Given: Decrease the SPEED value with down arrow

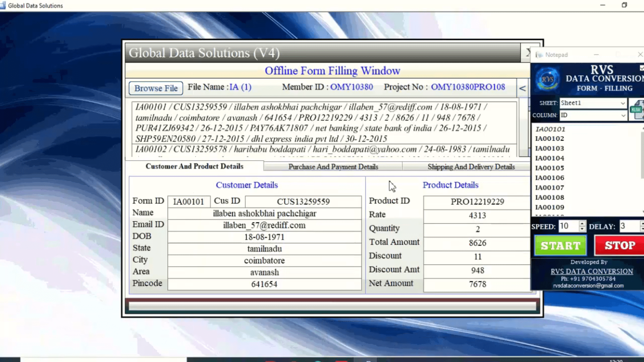Looking at the screenshot, I should point(582,229).
